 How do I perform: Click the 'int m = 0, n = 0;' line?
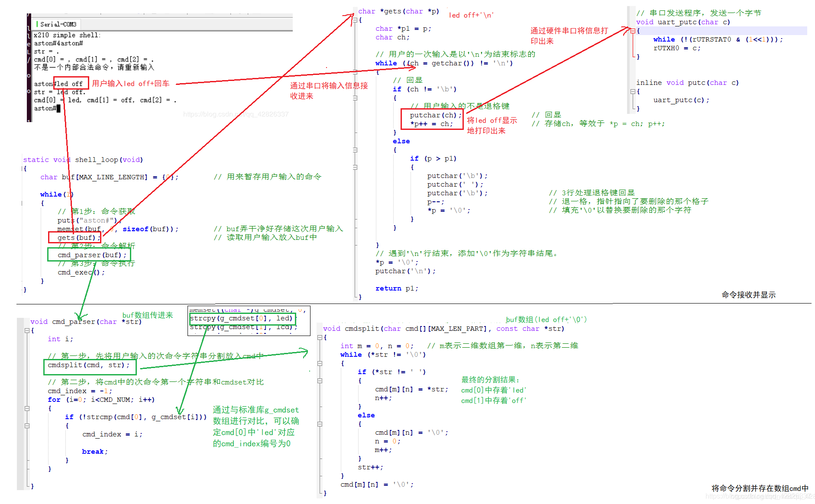click(x=377, y=346)
